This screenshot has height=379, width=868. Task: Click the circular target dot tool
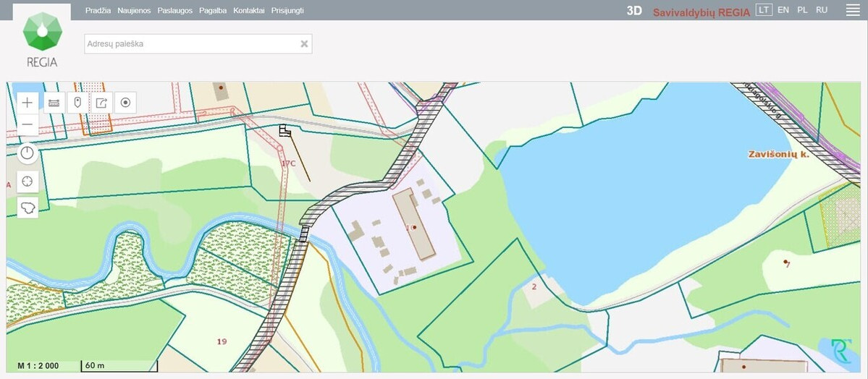click(126, 103)
